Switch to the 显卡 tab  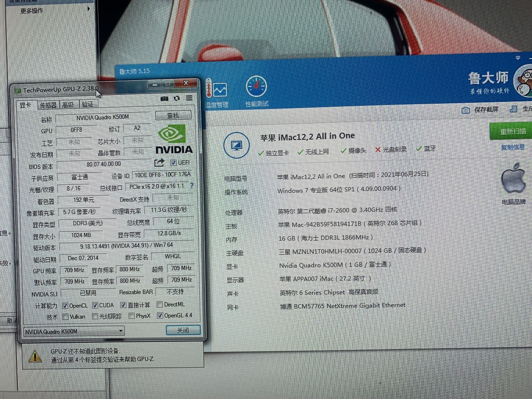point(25,105)
